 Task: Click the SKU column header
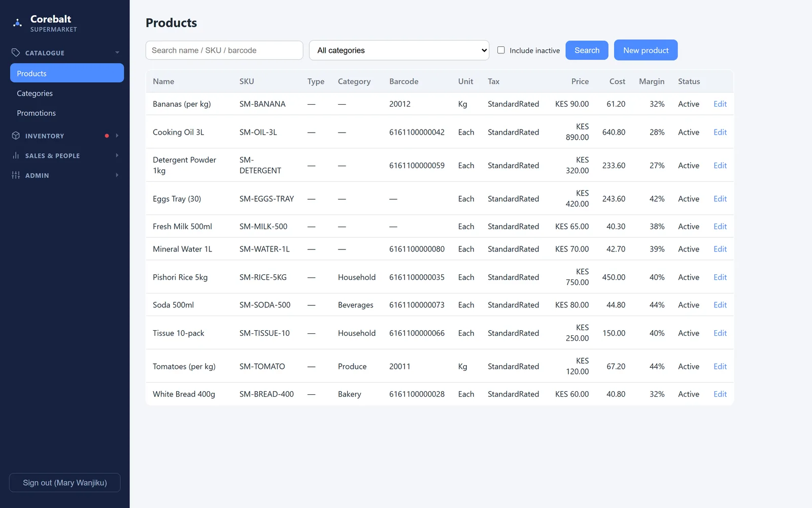(247, 81)
